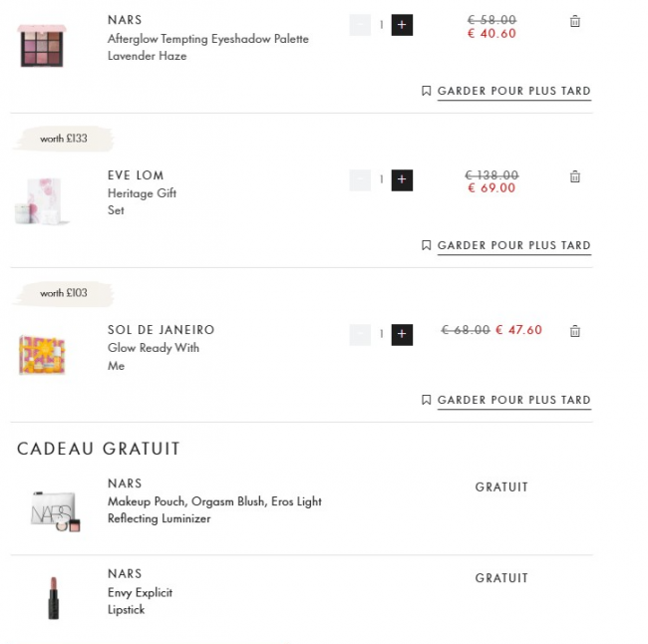Save NARS eyeshadow palette with Garder pour plus tard

click(506, 91)
